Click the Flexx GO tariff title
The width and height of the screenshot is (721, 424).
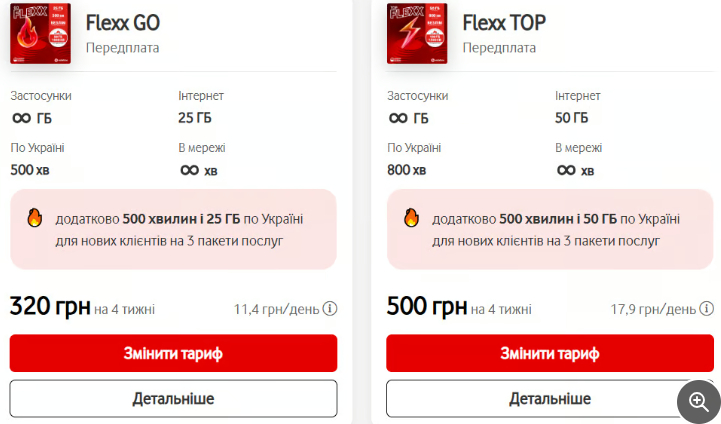pyautogui.click(x=122, y=23)
